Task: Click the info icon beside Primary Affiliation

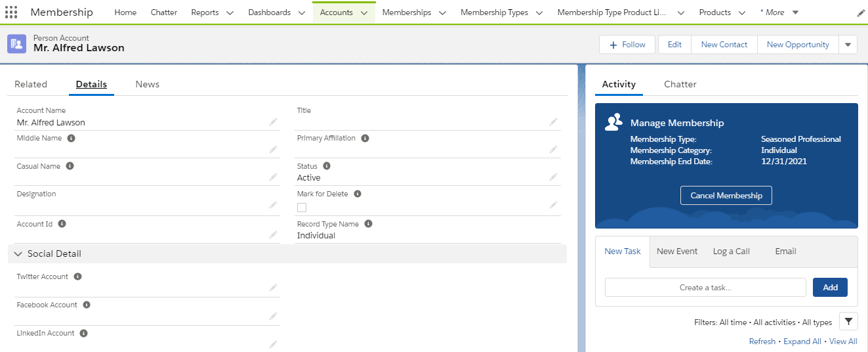Action: point(365,139)
